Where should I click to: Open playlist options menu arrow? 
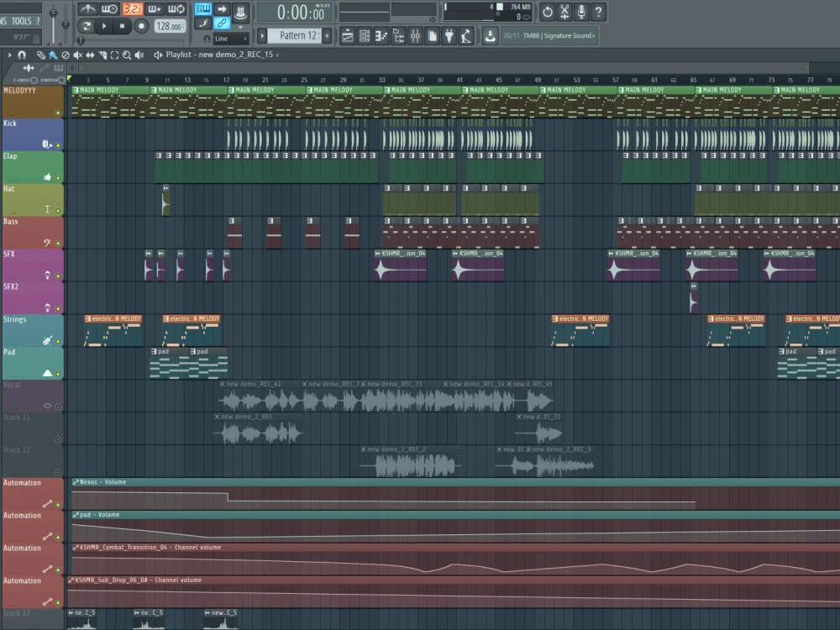click(x=9, y=55)
